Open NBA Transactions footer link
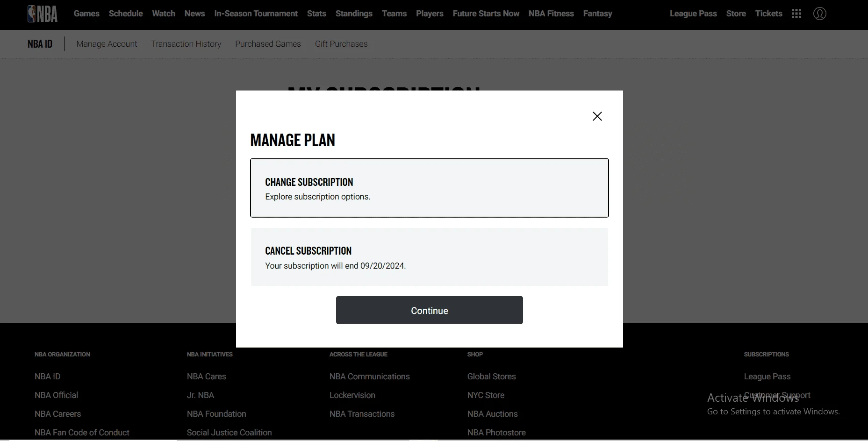 (x=362, y=414)
